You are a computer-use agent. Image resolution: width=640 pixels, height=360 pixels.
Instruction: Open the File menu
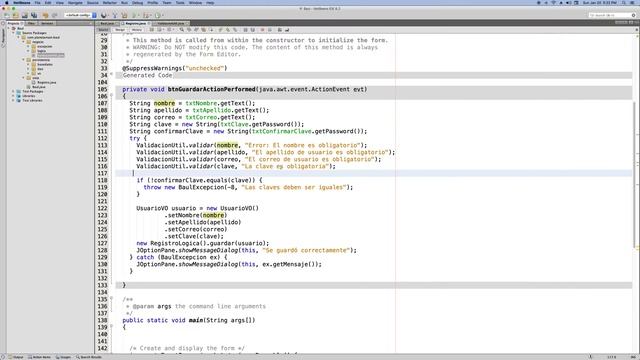click(x=37, y=3)
